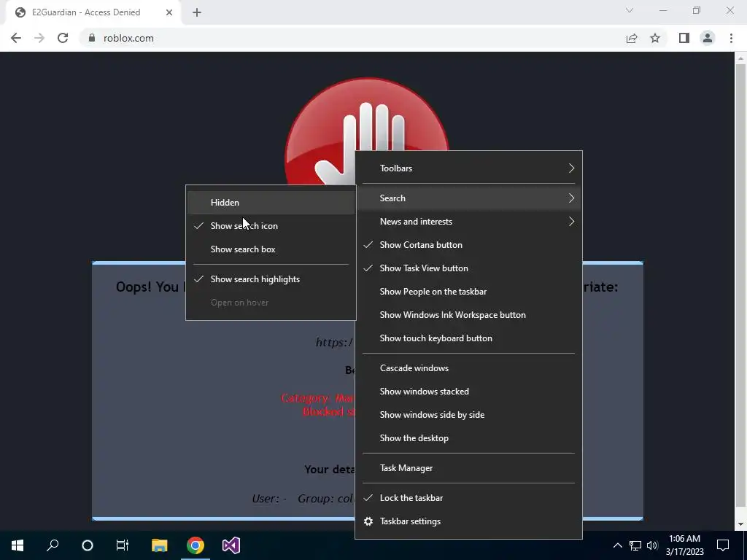
Task: Open Taskbar settings gear entry
Action: [x=468, y=521]
